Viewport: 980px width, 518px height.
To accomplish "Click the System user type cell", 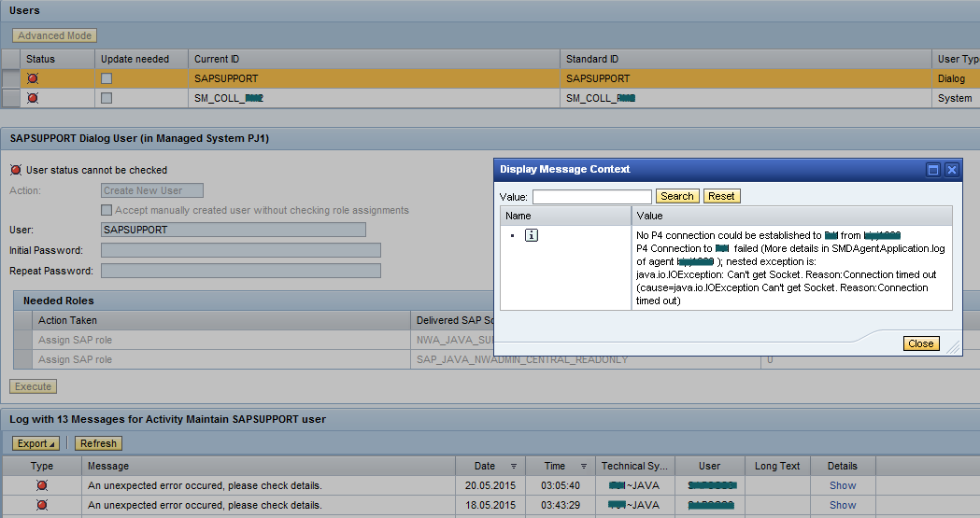I will pos(955,98).
